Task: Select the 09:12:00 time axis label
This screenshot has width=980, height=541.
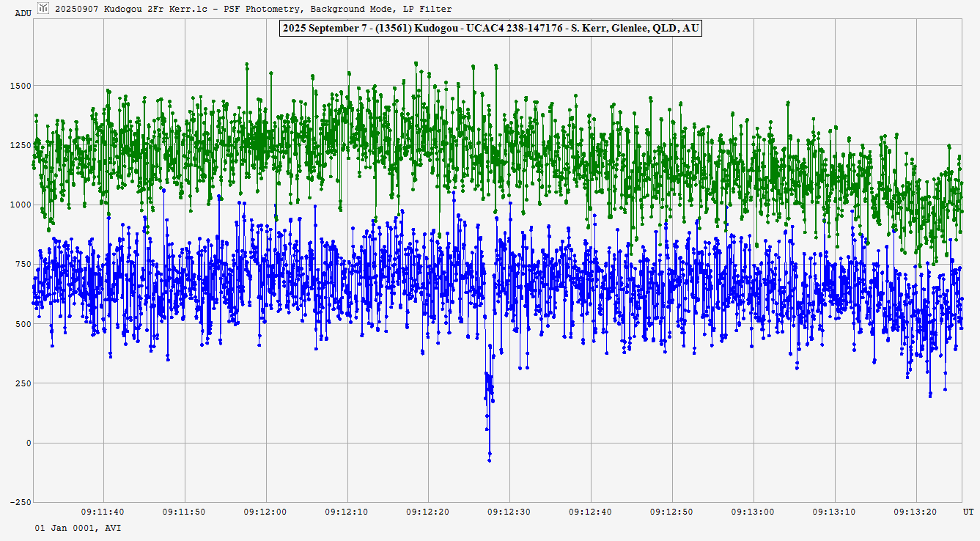Action: 265,511
